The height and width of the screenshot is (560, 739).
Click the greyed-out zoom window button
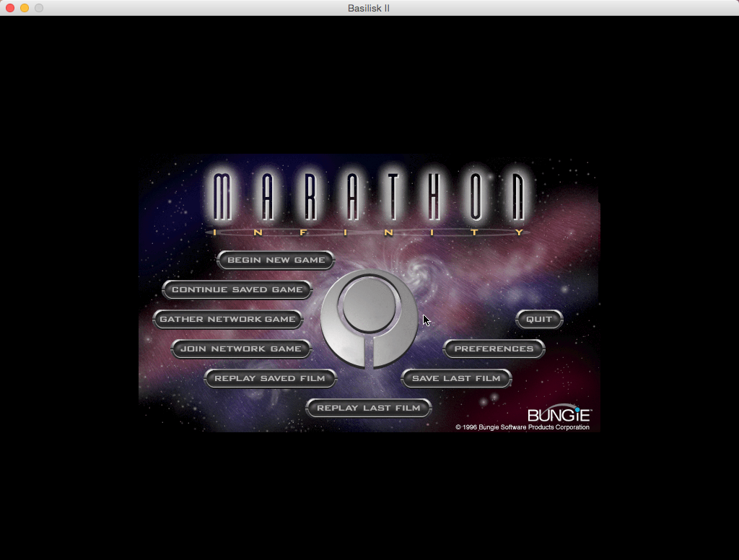coord(39,8)
